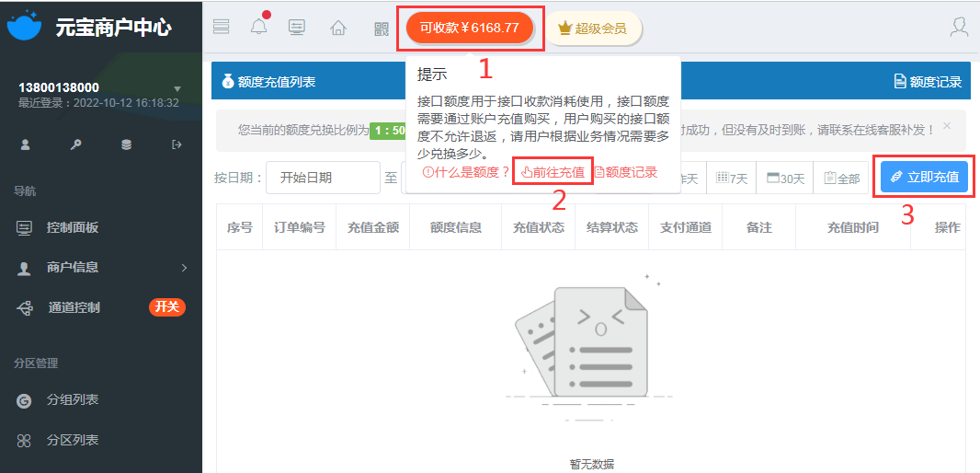Open the QR code icon in toolbar
Screen dimensions: 980x473
(x=382, y=28)
